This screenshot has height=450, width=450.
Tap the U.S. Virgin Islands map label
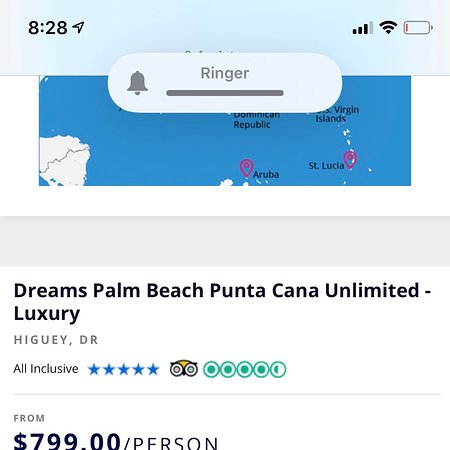[x=337, y=114]
